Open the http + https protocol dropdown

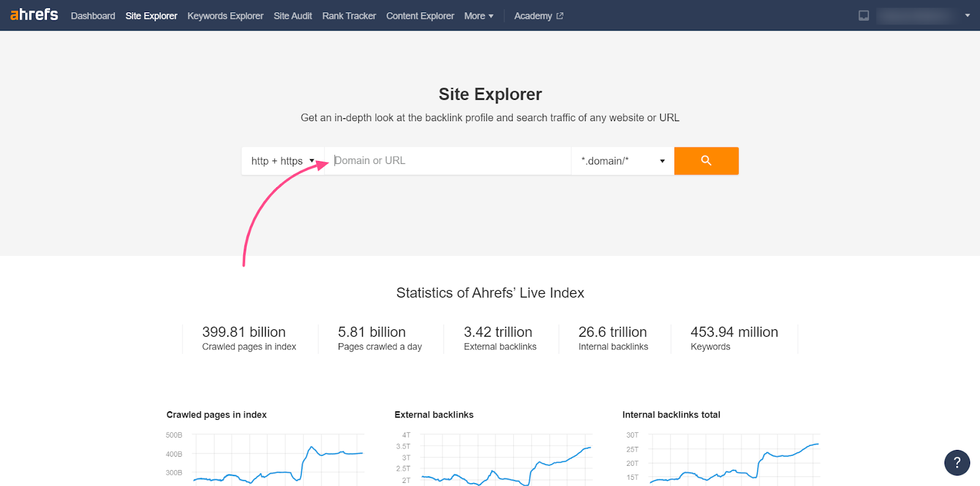282,161
